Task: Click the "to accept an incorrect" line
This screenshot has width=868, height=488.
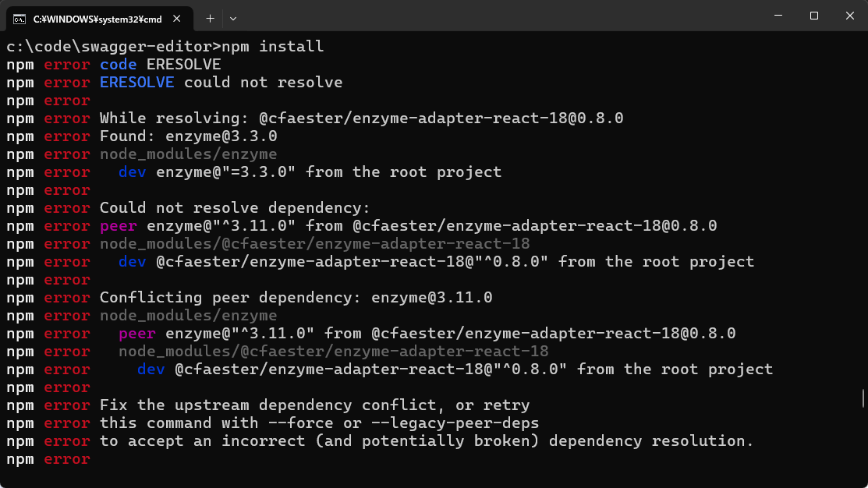Action: point(426,441)
